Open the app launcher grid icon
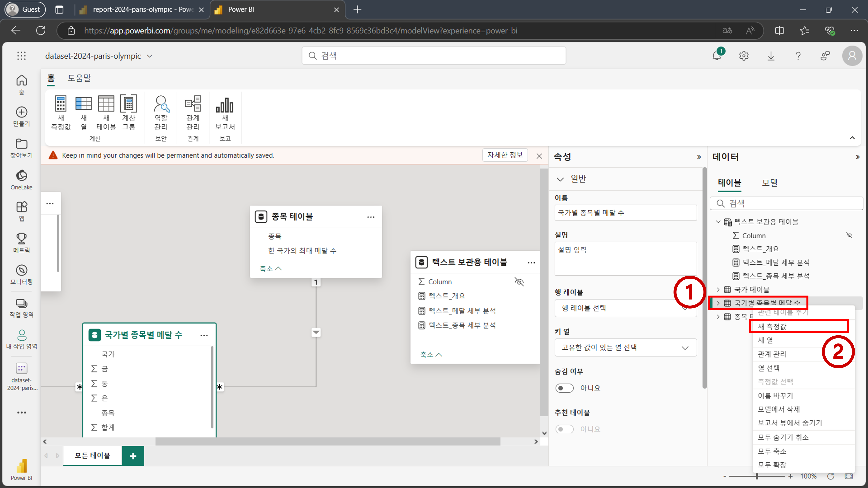 tap(22, 56)
